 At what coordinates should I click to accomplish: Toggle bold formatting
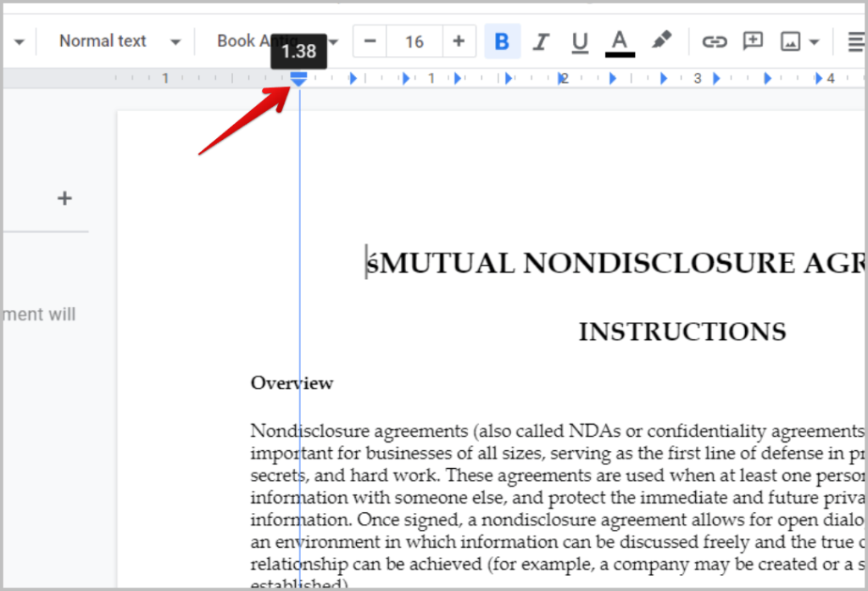coord(502,42)
